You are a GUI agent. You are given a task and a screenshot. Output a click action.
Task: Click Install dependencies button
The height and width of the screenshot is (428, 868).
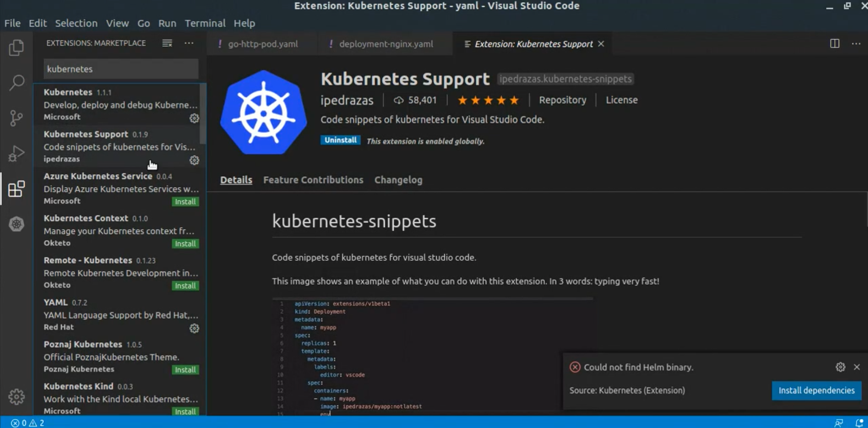(x=816, y=390)
